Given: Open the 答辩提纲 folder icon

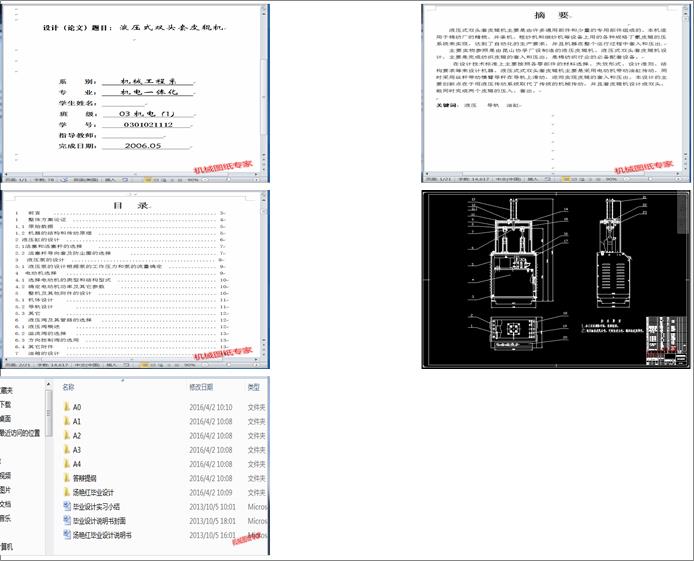Looking at the screenshot, I should click(66, 478).
